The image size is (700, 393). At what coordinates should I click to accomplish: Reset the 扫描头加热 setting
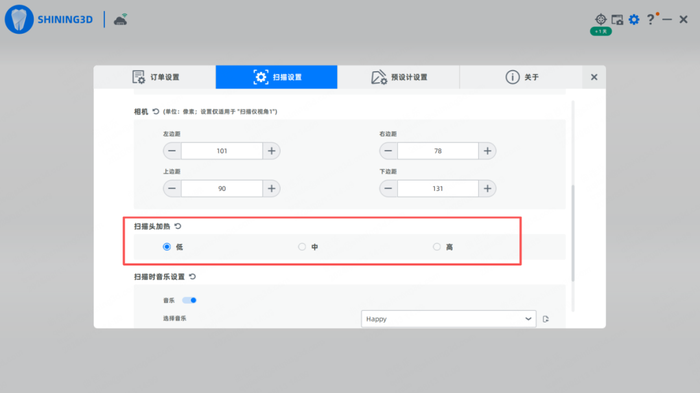(x=178, y=226)
